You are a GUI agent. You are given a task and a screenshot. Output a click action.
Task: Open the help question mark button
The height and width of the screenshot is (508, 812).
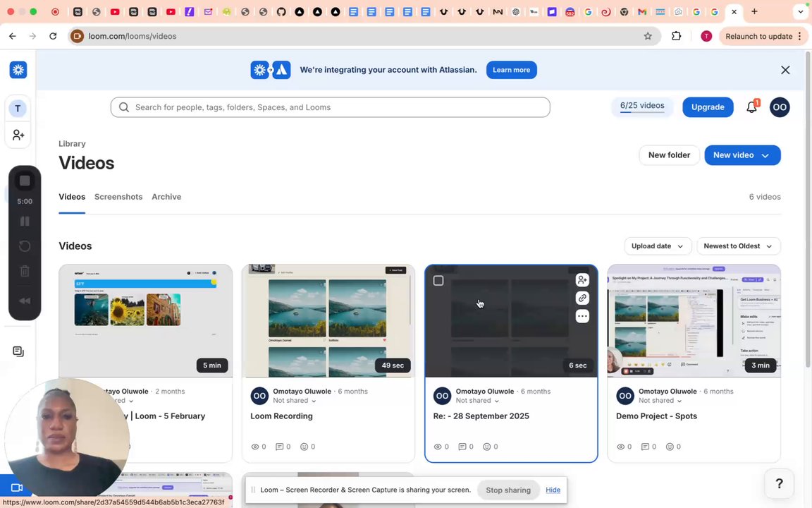(x=779, y=483)
